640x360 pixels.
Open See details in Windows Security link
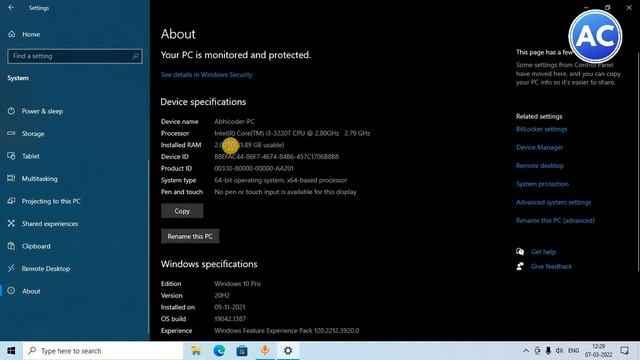point(207,75)
